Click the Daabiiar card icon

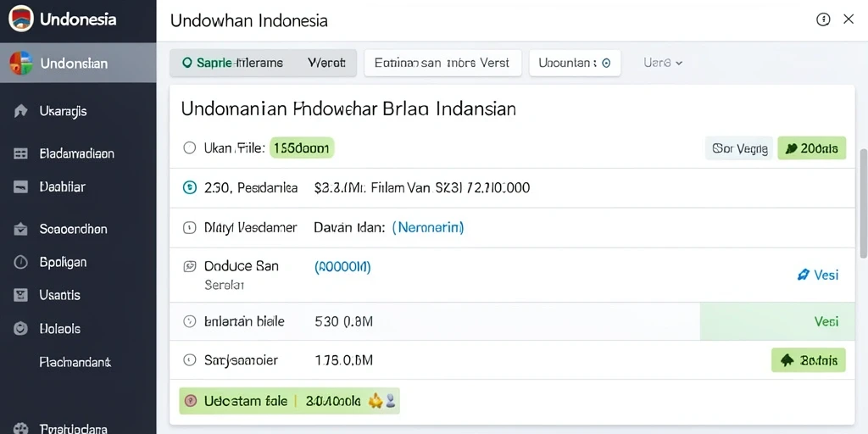[20, 186]
